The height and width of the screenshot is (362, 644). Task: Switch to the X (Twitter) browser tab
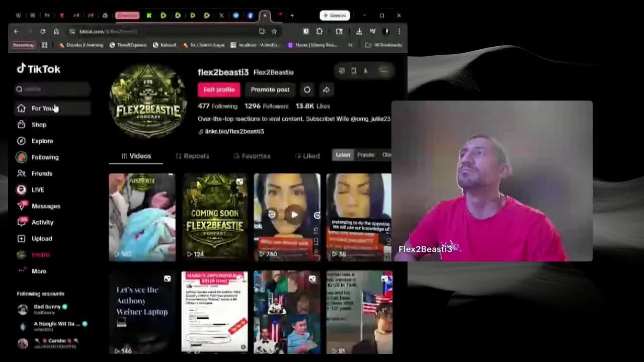[x=221, y=16]
